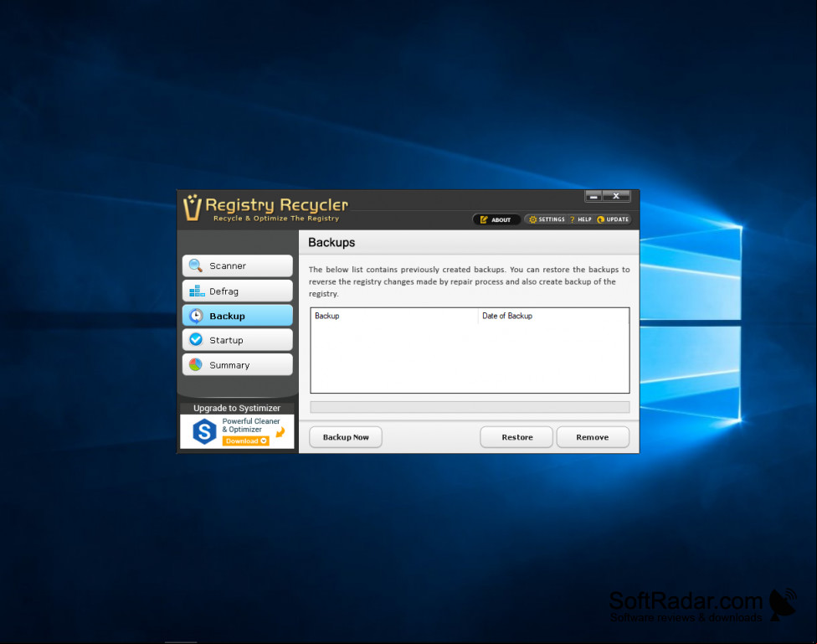Click the Help question mark icon
The image size is (817, 644).
[x=572, y=219]
